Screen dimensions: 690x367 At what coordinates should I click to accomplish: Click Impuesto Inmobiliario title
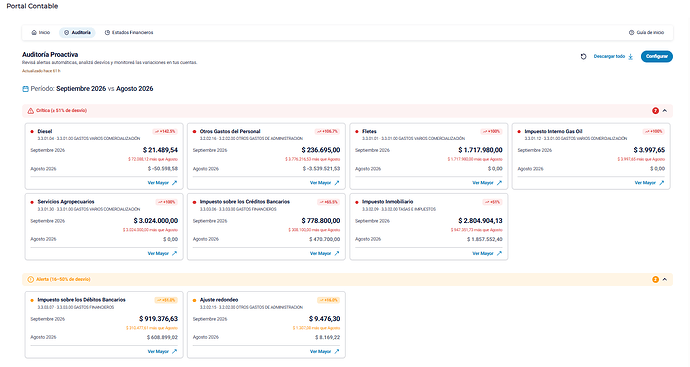[x=388, y=202]
